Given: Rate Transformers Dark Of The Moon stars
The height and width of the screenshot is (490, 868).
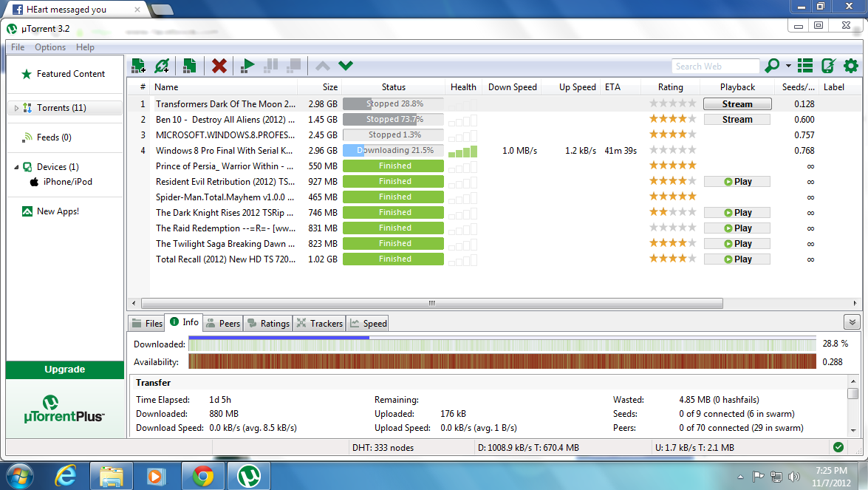Looking at the screenshot, I should pos(672,103).
